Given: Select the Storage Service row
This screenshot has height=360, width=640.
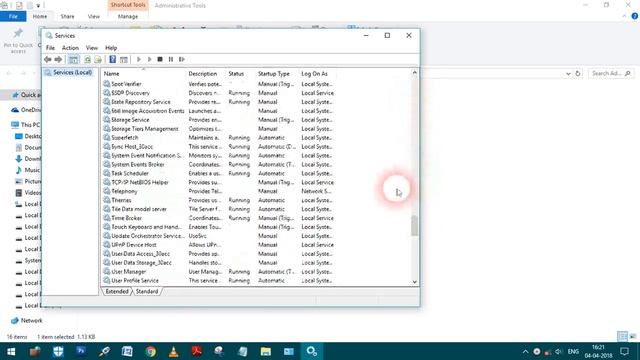Looking at the screenshot, I should pos(218,120).
